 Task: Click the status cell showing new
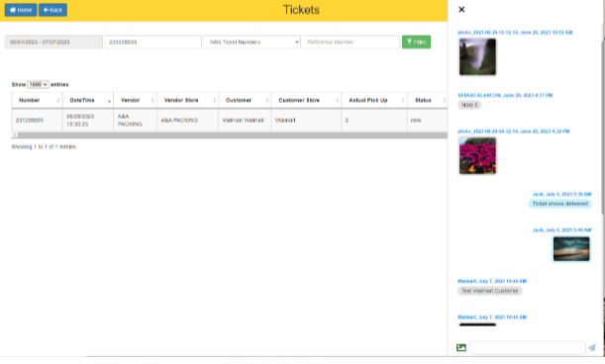pos(428,121)
